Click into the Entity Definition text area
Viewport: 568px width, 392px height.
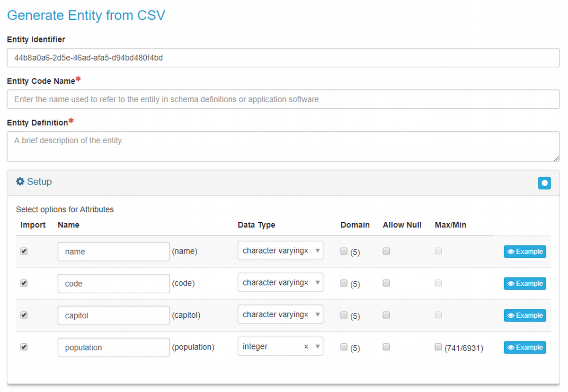283,147
